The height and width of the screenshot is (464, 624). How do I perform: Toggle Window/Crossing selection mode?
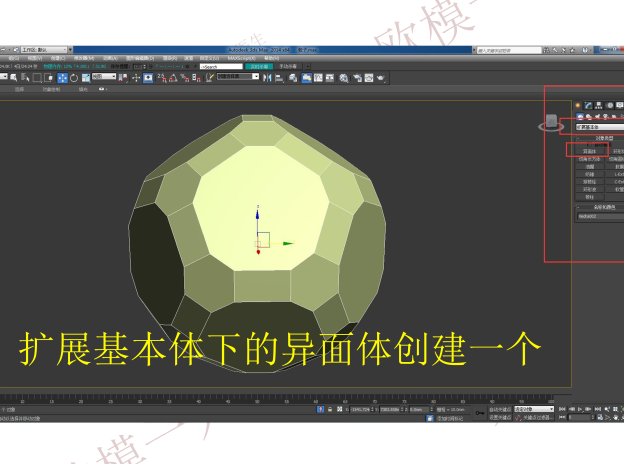coord(49,78)
